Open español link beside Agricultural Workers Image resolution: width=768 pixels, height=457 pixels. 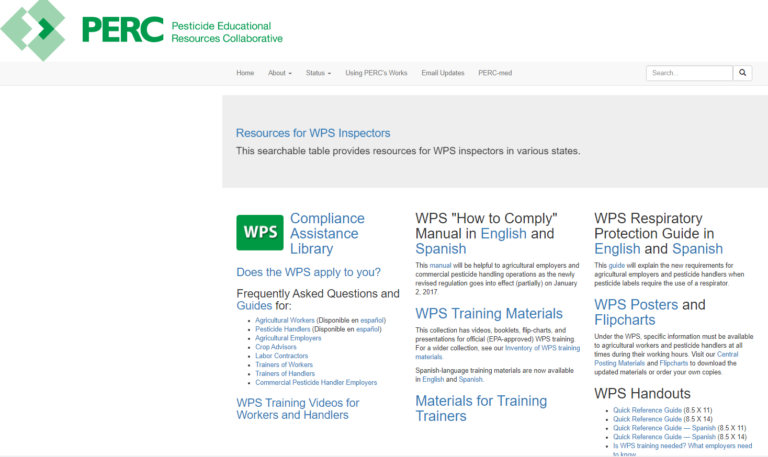pyautogui.click(x=372, y=320)
